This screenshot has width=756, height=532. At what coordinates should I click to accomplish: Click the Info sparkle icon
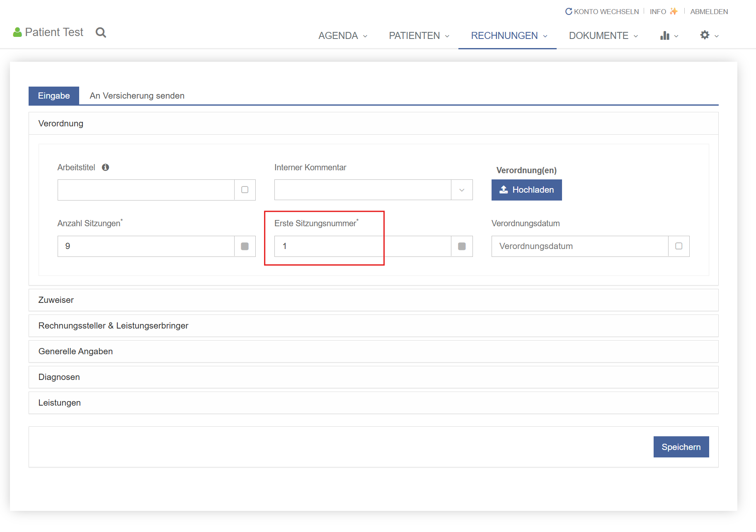click(674, 12)
